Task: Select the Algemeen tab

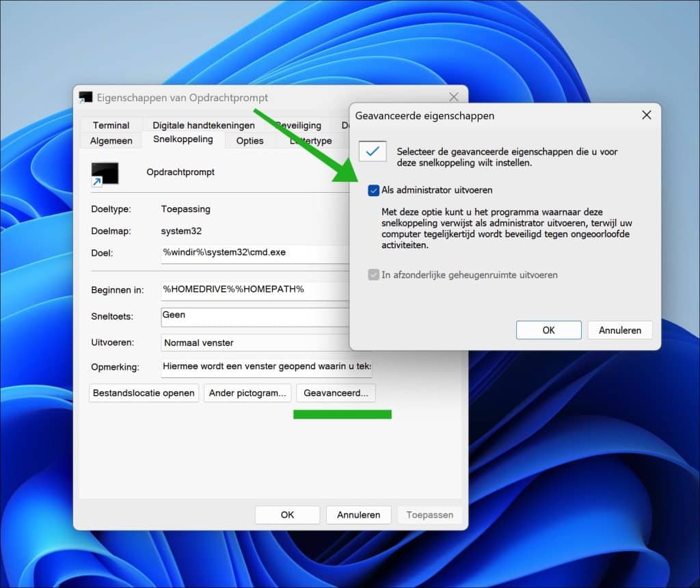Action: pyautogui.click(x=111, y=141)
